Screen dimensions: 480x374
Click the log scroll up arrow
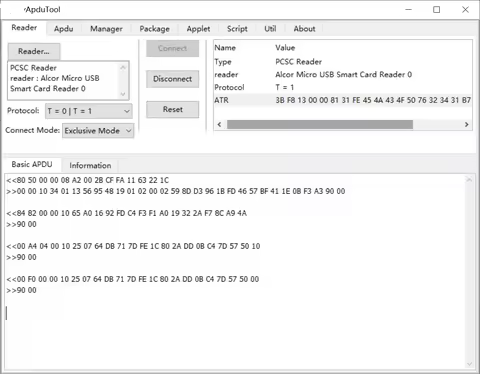coord(469,180)
